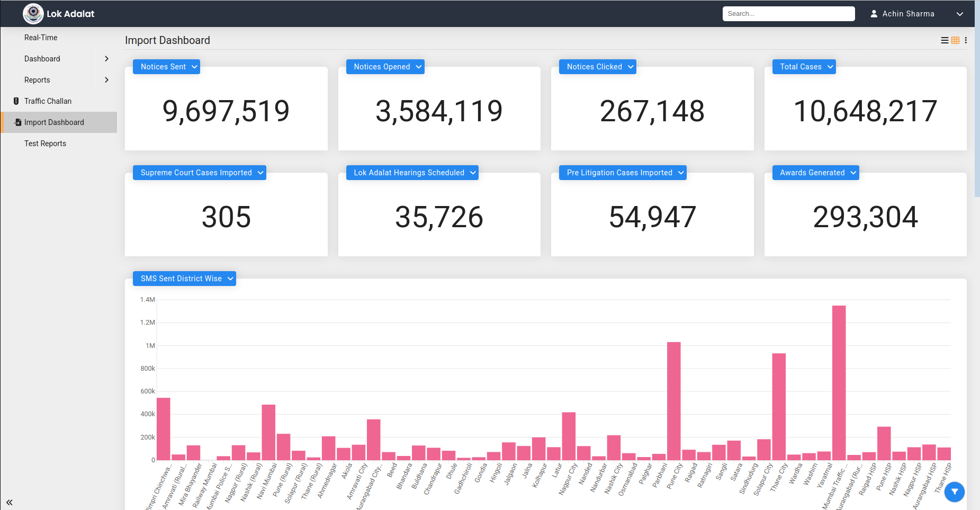Screen dimensions: 980x510
Task: Click the tallest Mumbai Traffic bar
Action: coord(839,381)
